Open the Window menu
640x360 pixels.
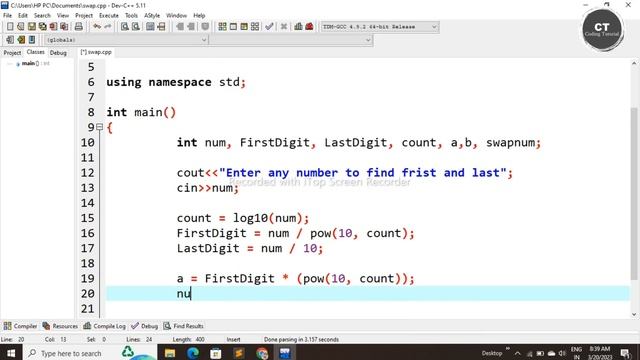tap(176, 16)
